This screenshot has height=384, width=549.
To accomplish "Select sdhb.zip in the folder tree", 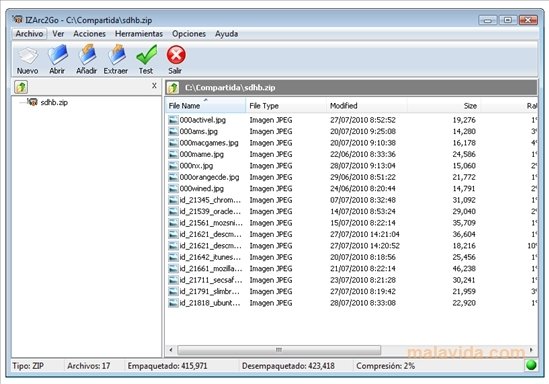I will click(x=54, y=103).
